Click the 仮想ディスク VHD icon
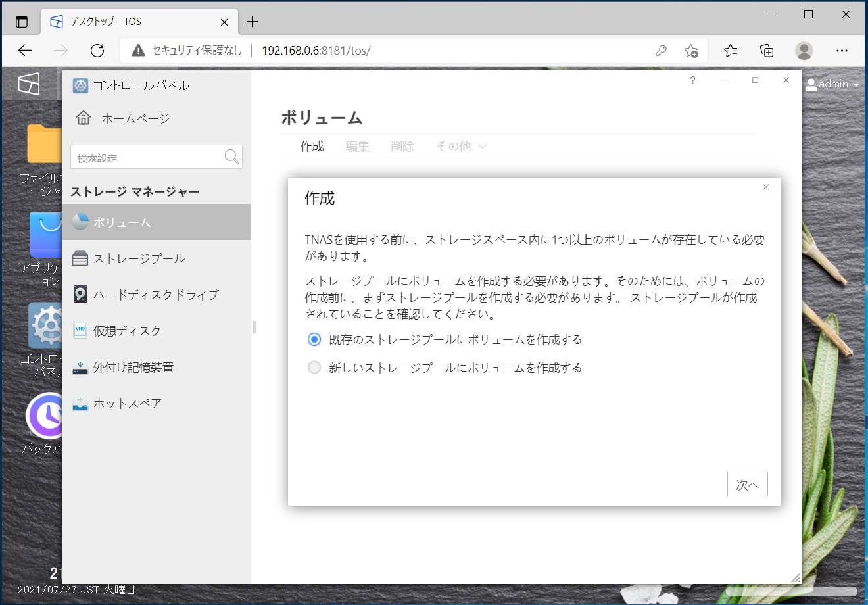The height and width of the screenshot is (605, 868). click(80, 330)
